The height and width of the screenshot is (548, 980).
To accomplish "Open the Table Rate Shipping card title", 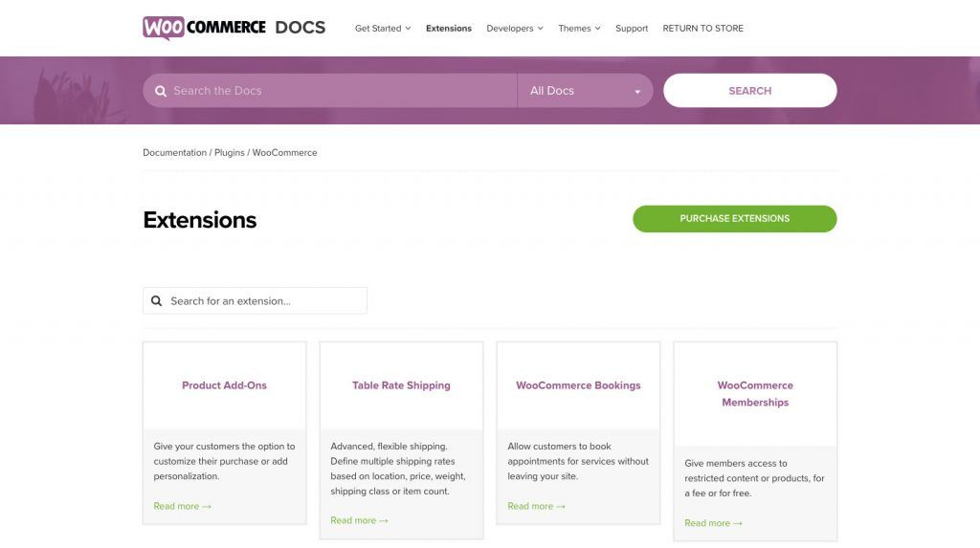I will point(401,385).
